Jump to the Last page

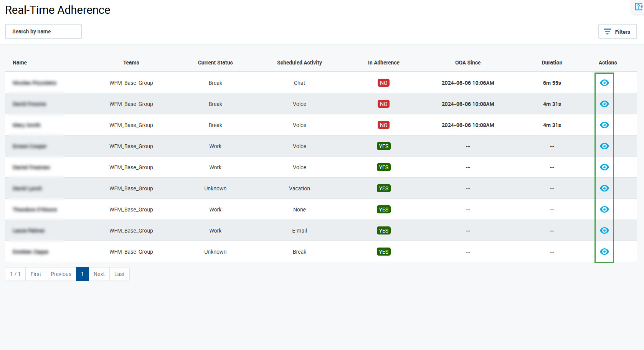pos(119,274)
